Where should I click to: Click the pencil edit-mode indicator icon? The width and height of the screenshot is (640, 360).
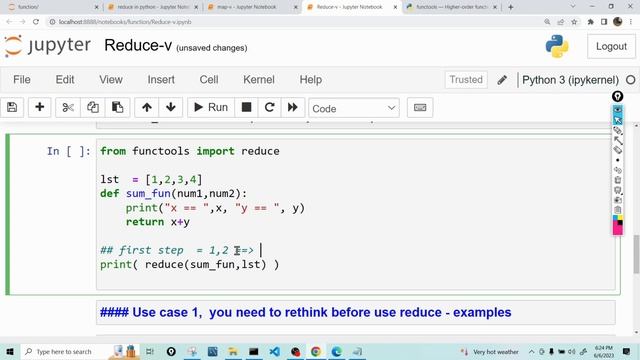coord(502,80)
